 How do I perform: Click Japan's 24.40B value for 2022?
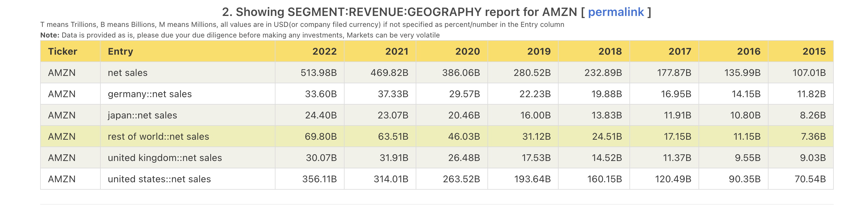[321, 115]
